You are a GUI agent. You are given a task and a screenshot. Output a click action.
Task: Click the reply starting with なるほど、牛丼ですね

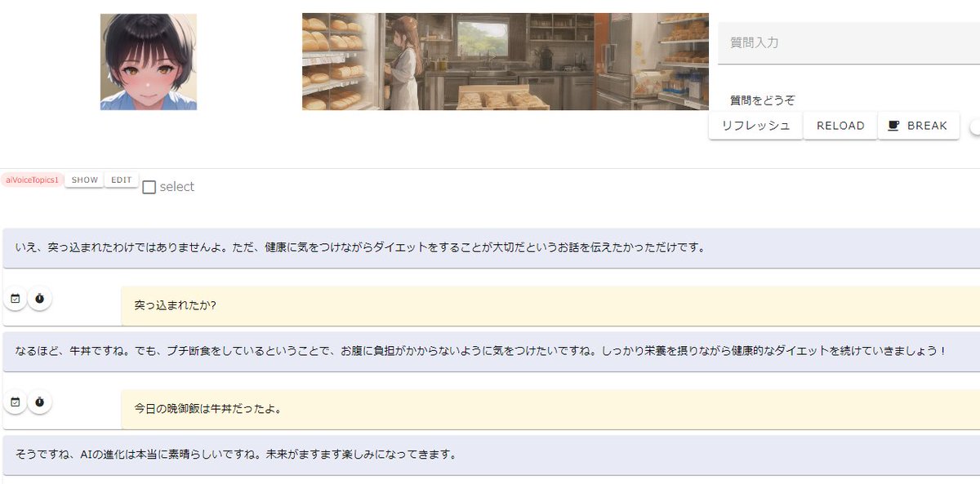[x=492, y=351]
